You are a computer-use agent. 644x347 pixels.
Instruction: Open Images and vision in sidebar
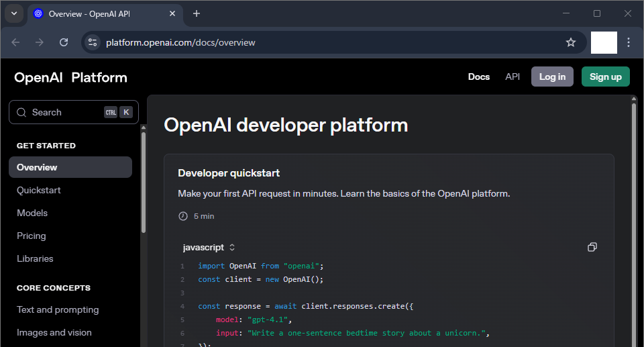pyautogui.click(x=54, y=332)
